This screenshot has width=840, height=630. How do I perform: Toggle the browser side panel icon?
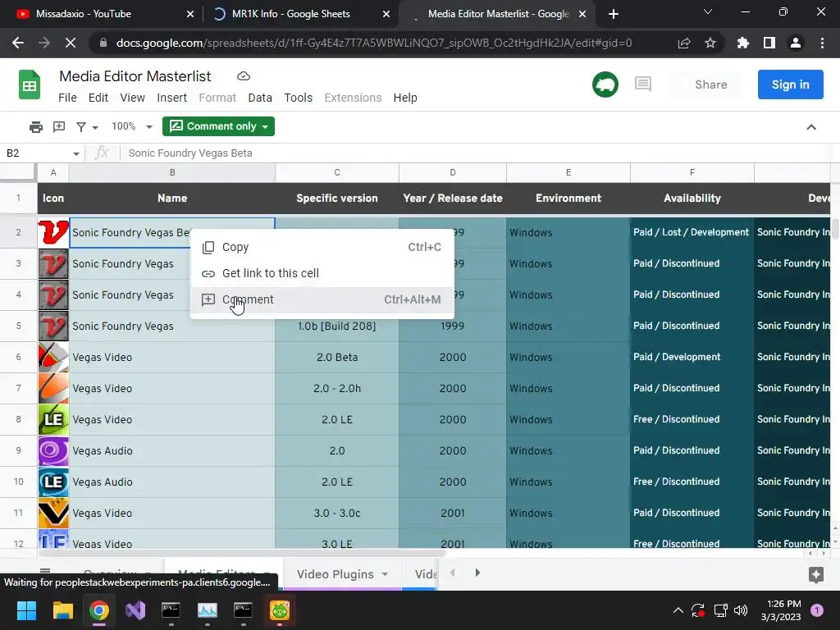769,43
